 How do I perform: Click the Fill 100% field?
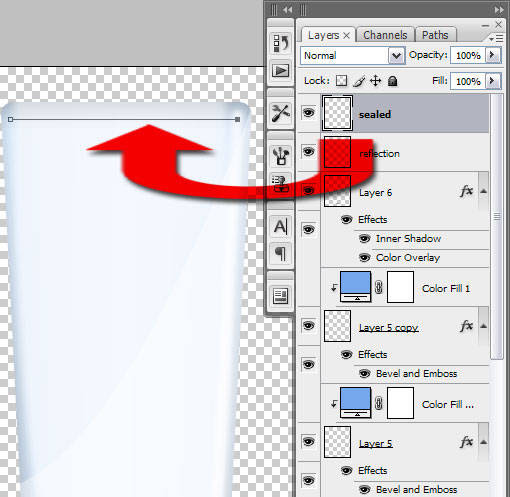tap(468, 81)
